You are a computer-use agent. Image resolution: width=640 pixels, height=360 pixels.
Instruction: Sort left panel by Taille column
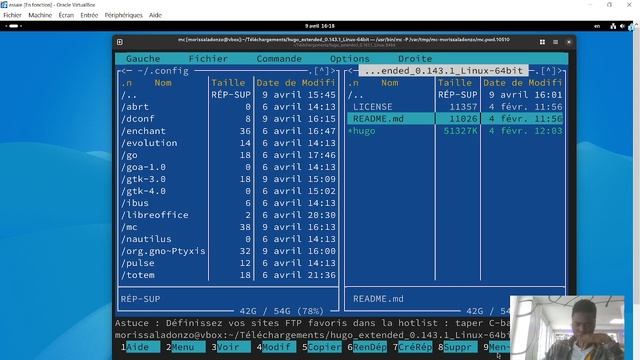point(228,83)
